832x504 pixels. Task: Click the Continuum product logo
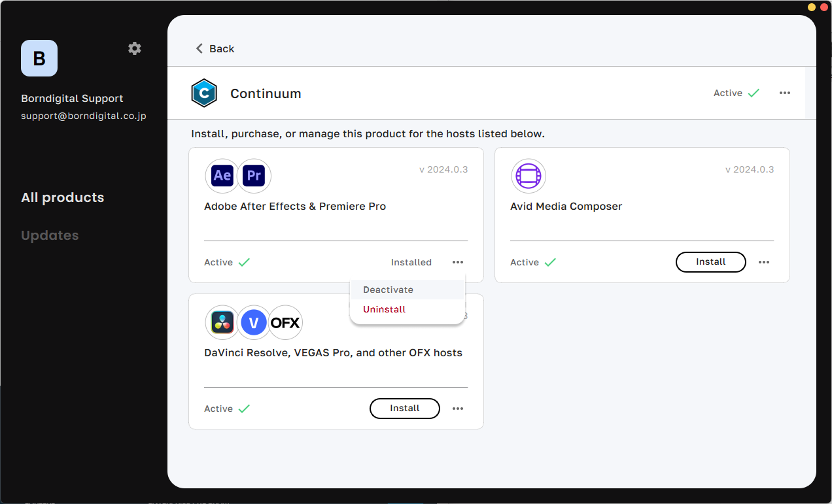click(x=204, y=93)
